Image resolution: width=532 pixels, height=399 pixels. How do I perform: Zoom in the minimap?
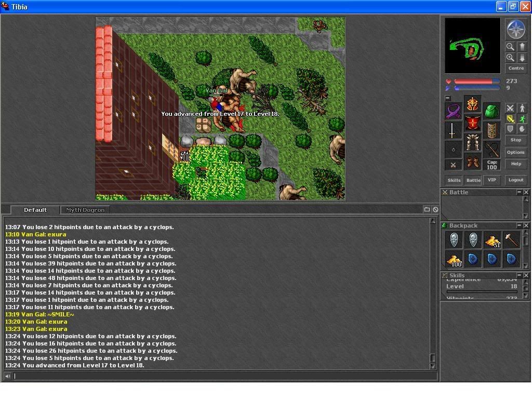[x=510, y=58]
